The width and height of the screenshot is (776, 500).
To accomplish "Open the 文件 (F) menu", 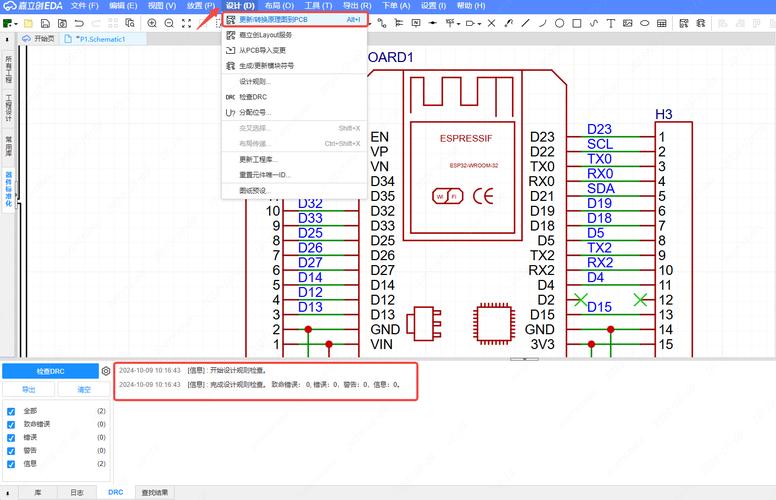I will point(85,6).
